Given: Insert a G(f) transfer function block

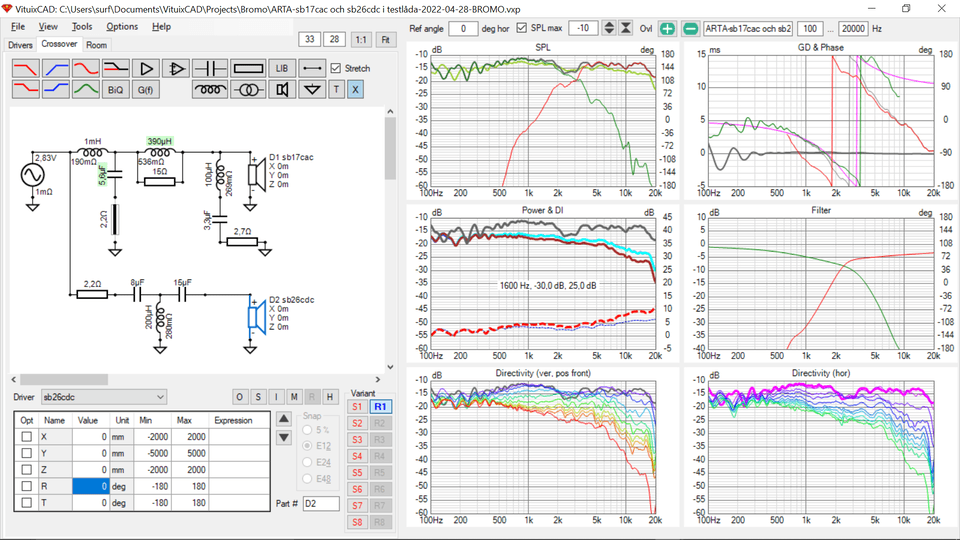Looking at the screenshot, I should click(x=146, y=89).
